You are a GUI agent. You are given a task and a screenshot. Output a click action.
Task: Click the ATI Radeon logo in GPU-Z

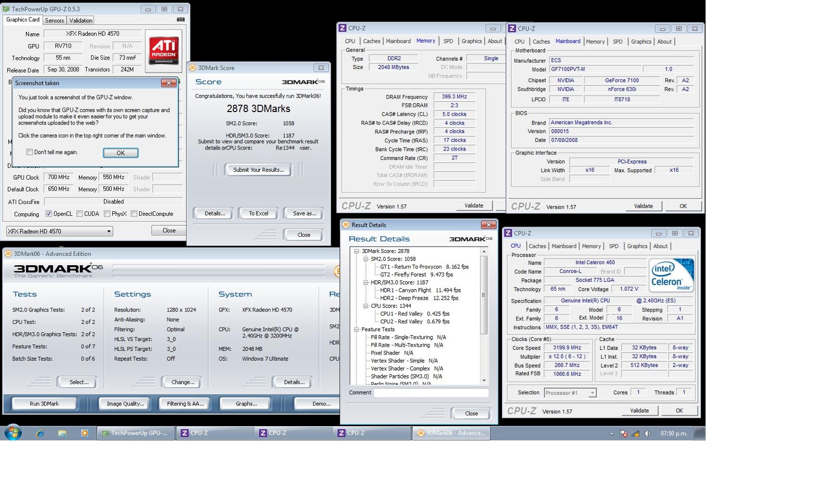tap(164, 50)
